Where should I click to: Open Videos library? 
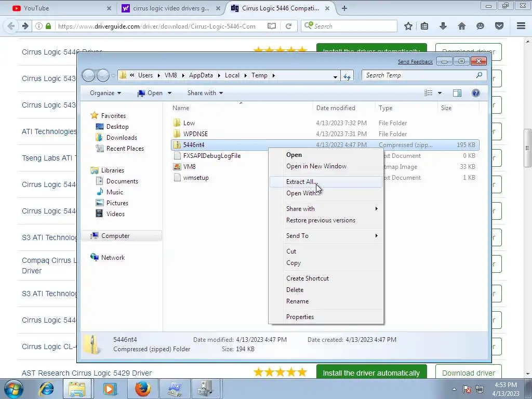coord(115,214)
